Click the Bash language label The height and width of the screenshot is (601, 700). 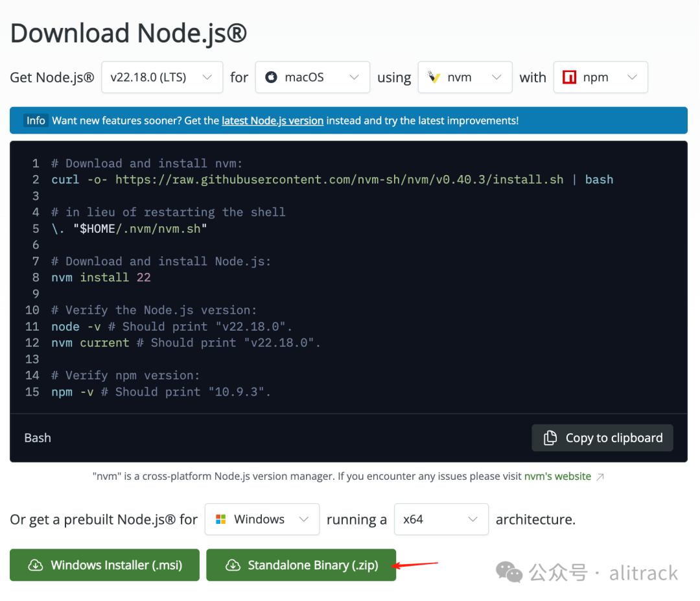coord(38,438)
